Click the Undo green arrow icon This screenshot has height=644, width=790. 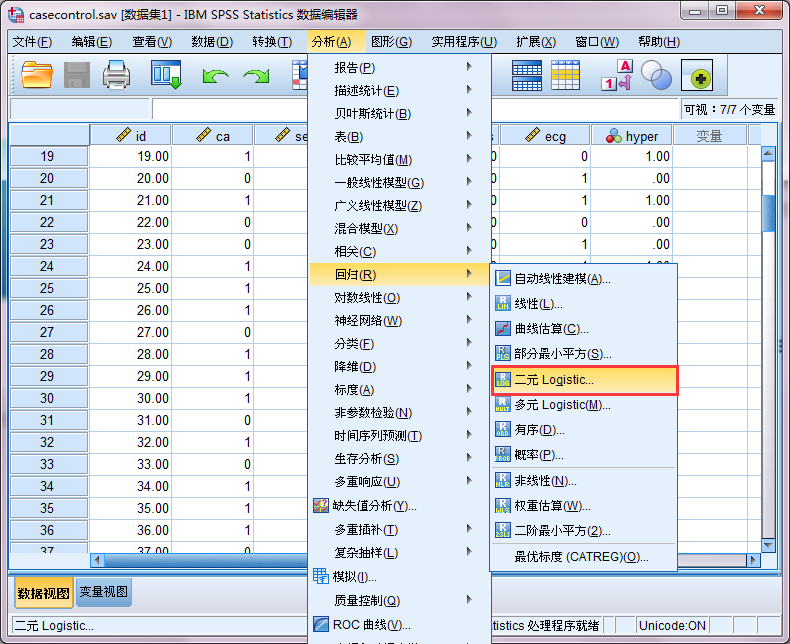pyautogui.click(x=215, y=76)
